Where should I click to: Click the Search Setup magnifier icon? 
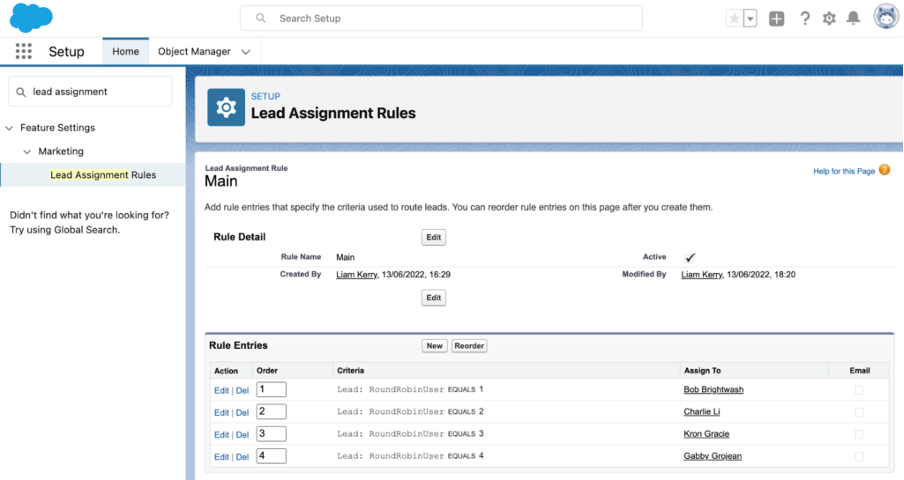click(x=261, y=18)
